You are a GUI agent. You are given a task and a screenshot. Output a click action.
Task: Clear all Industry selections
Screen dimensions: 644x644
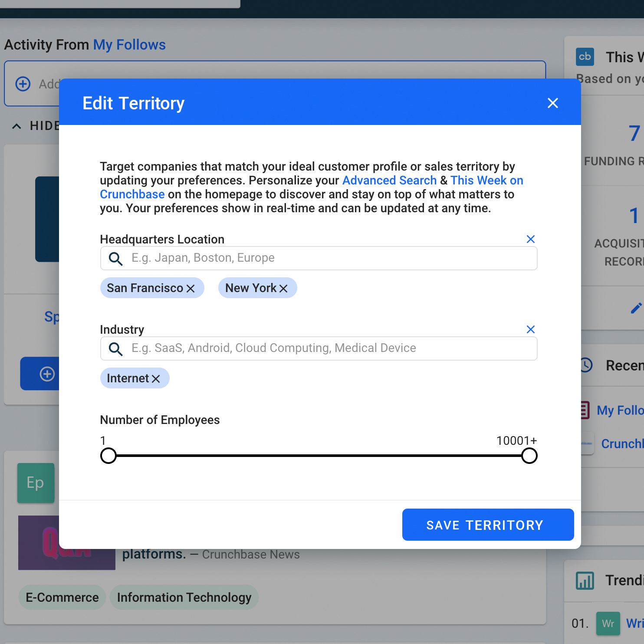(530, 329)
